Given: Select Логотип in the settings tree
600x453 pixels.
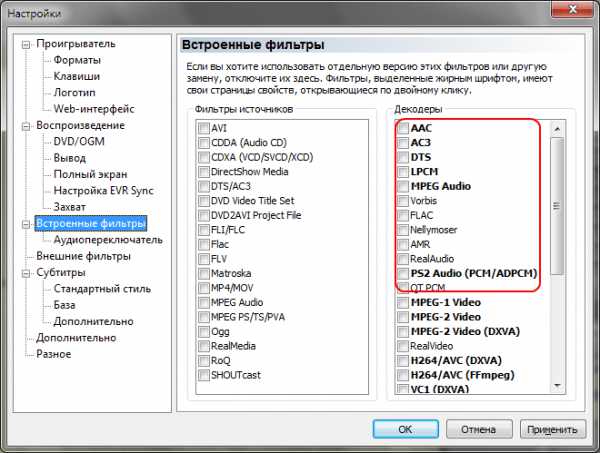Looking at the screenshot, I should pyautogui.click(x=74, y=93).
